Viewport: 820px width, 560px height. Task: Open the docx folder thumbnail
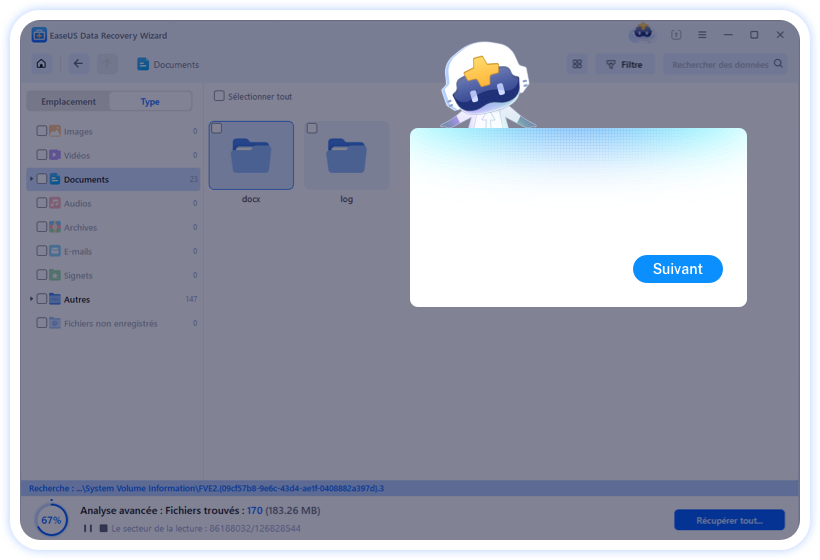[x=251, y=156]
